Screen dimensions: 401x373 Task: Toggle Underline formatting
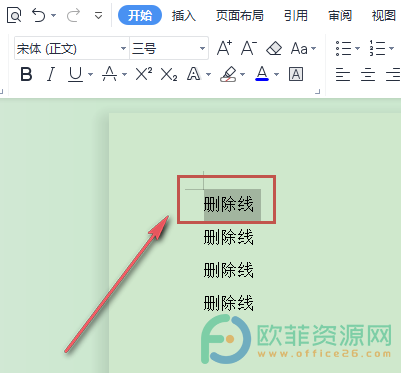[x=75, y=74]
